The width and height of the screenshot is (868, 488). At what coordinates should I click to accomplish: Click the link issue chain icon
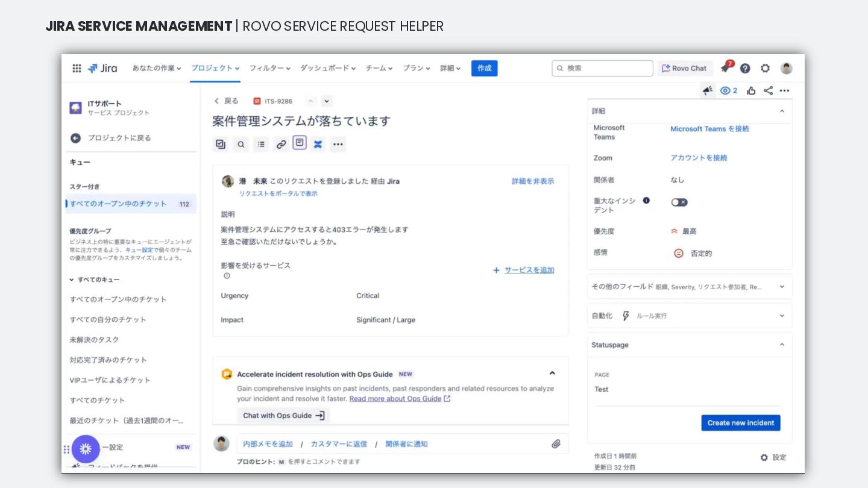coord(281,144)
